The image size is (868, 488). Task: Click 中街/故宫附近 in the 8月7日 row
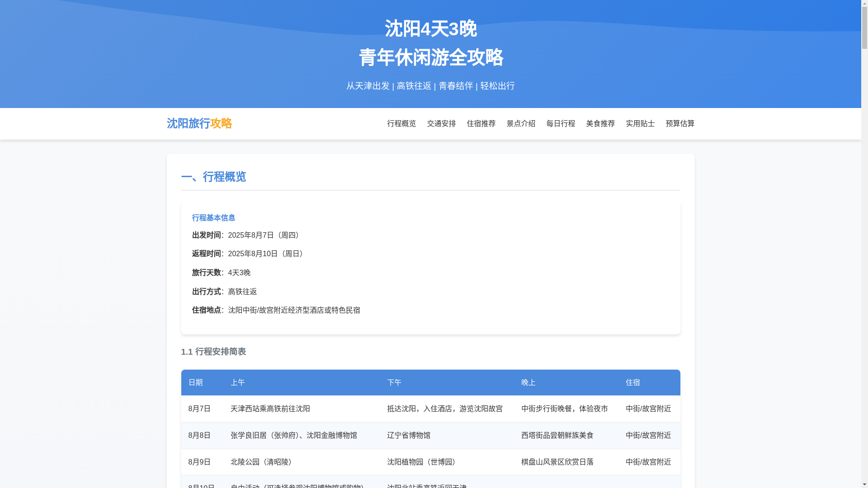click(648, 408)
